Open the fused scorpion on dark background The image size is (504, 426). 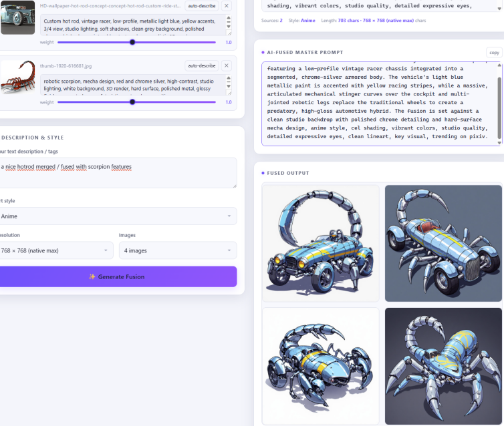(443, 366)
